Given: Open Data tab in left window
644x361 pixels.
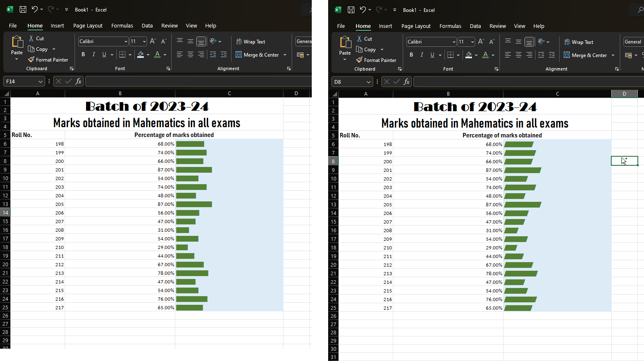Looking at the screenshot, I should (147, 25).
